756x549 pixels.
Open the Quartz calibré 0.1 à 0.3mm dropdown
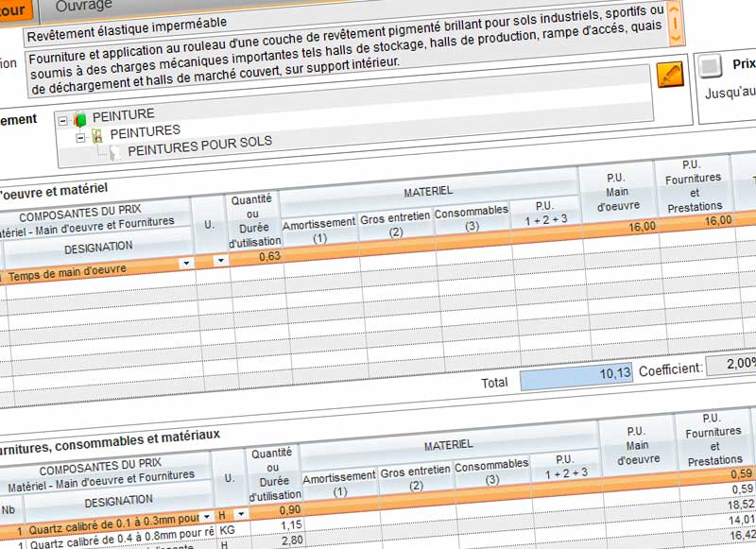point(207,517)
